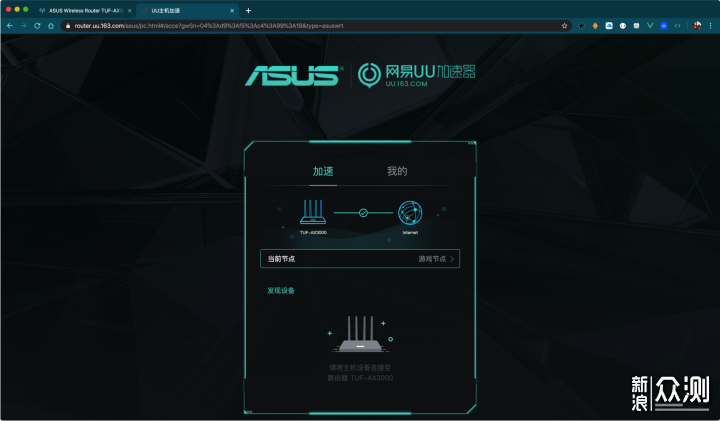This screenshot has width=720, height=421.
Task: Close the ASUS Wireless Router tab
Action: point(129,11)
